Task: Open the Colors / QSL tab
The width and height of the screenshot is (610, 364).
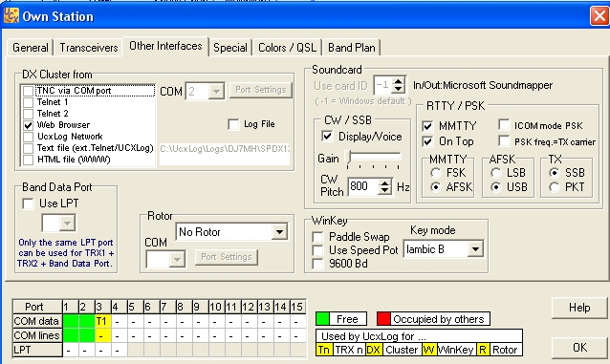Action: click(287, 48)
